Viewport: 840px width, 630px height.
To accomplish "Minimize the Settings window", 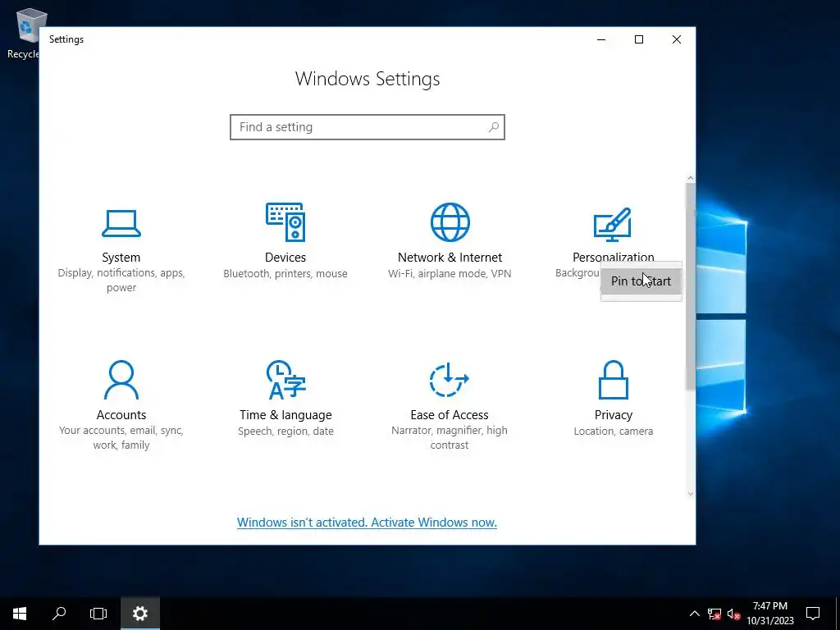I will point(601,39).
